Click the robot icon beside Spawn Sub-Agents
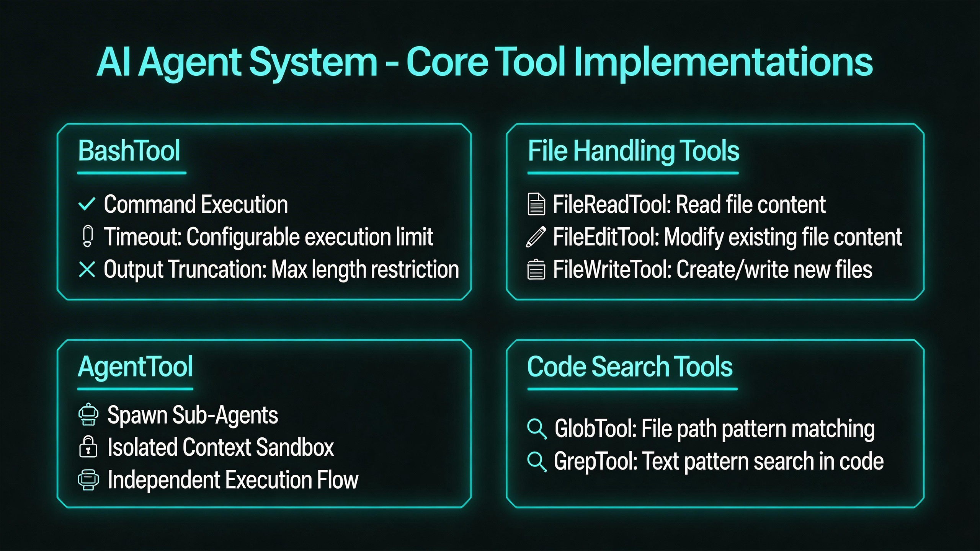Viewport: 980px width, 551px height. [x=88, y=415]
